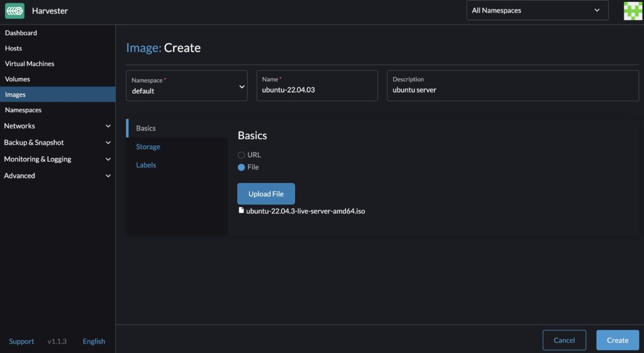The width and height of the screenshot is (644, 353).
Task: Switch to the Storage tab
Action: coord(148,147)
